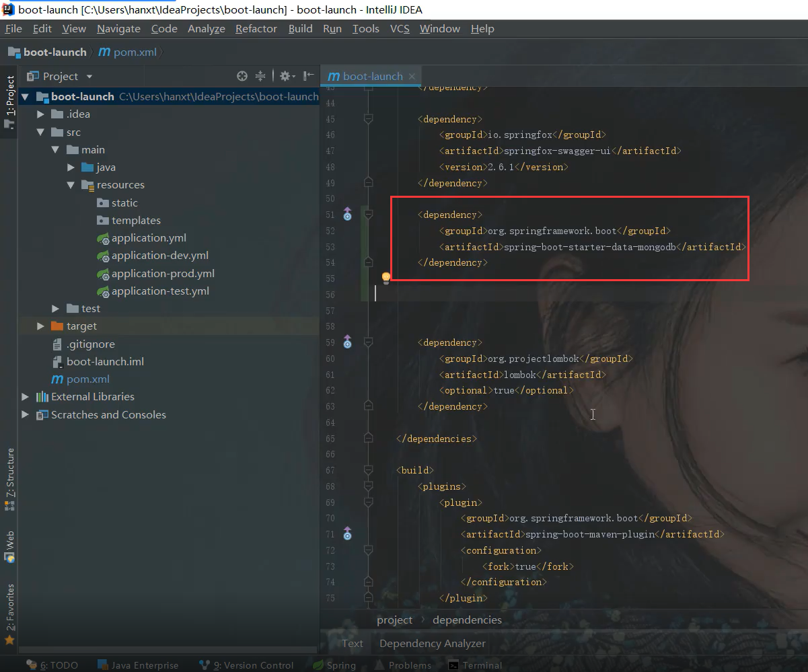Fold the lombok dependency block at line 59
The height and width of the screenshot is (672, 808).
[368, 342]
